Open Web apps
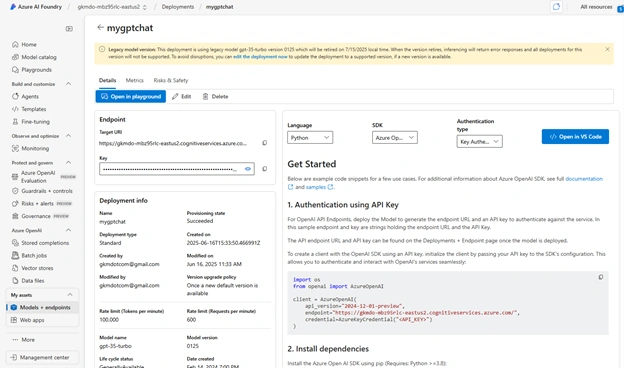The height and width of the screenshot is (368, 624). click(27, 320)
